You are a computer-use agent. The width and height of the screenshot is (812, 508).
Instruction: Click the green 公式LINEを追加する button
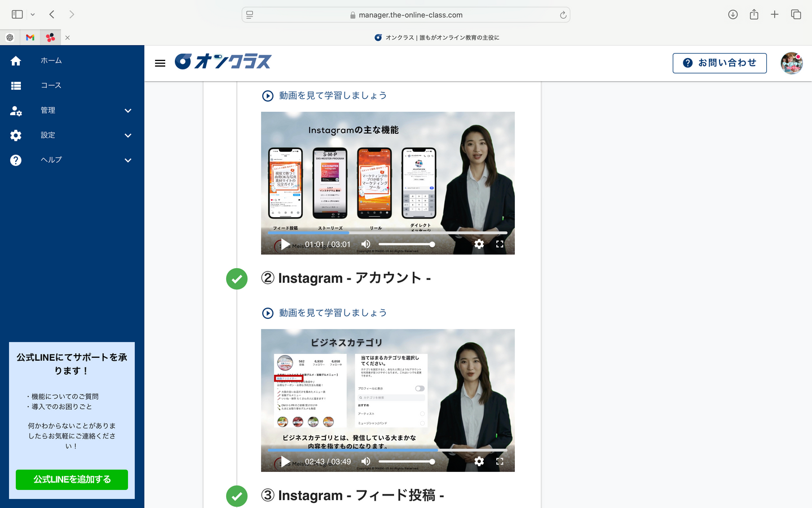click(72, 479)
